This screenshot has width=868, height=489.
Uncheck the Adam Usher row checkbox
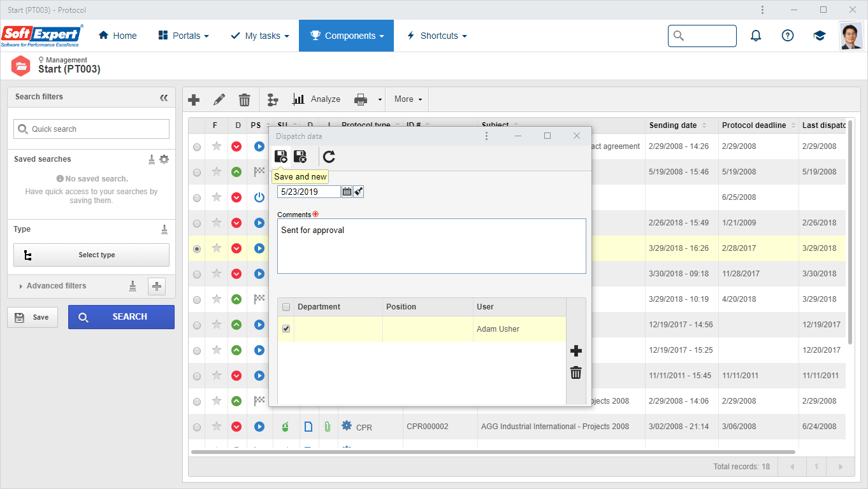(286, 329)
